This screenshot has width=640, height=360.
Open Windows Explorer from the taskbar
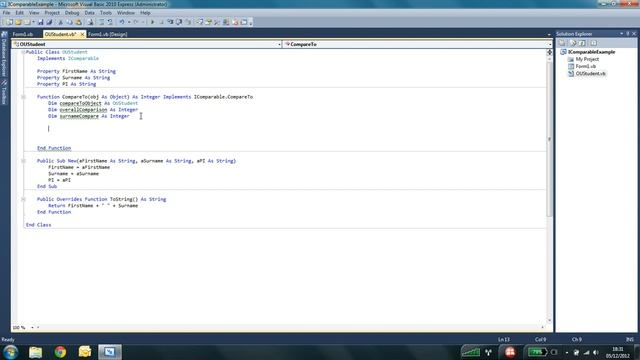click(36, 351)
